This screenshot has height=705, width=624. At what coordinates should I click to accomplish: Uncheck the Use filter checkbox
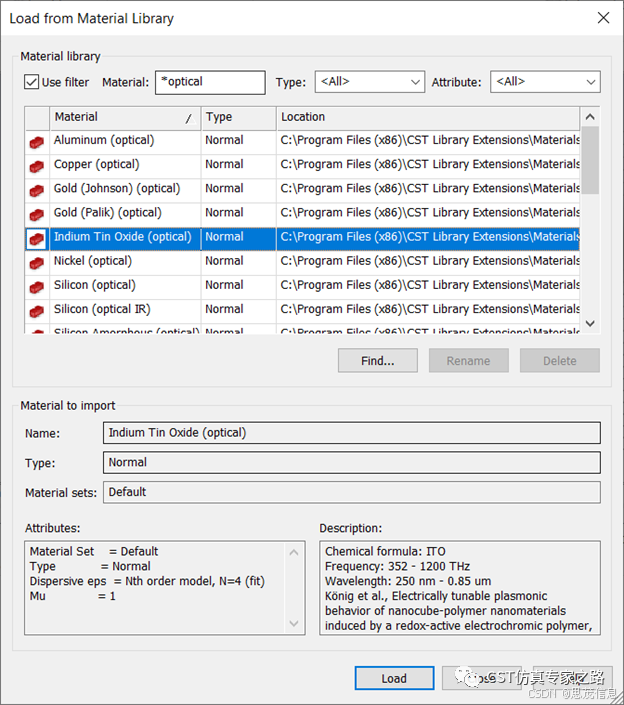coord(31,82)
